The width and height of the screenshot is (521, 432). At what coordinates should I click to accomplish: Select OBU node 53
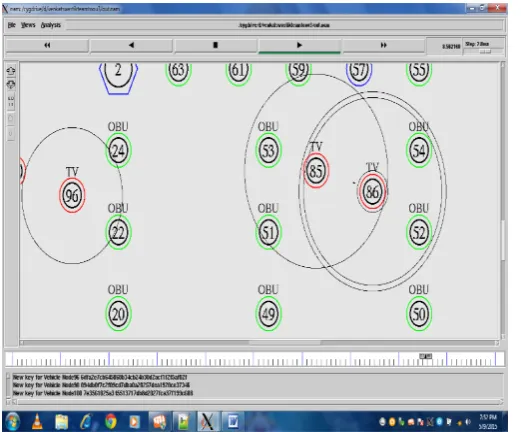pos(268,151)
